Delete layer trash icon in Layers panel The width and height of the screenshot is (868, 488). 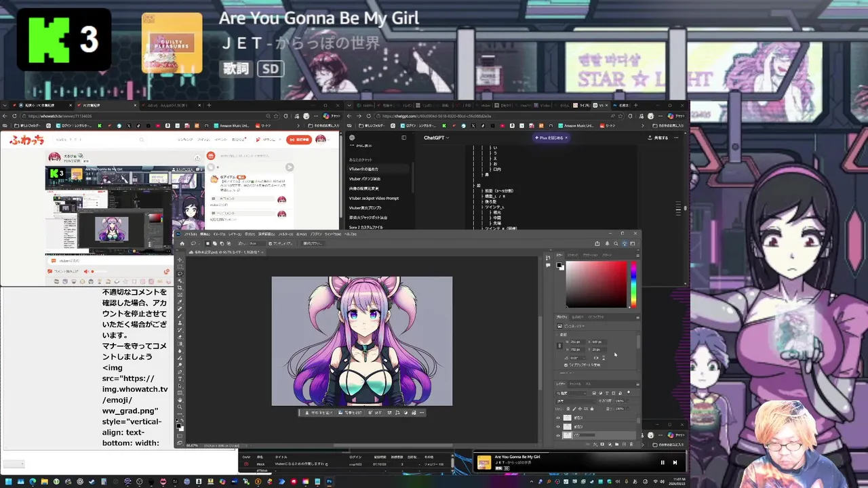631,444
